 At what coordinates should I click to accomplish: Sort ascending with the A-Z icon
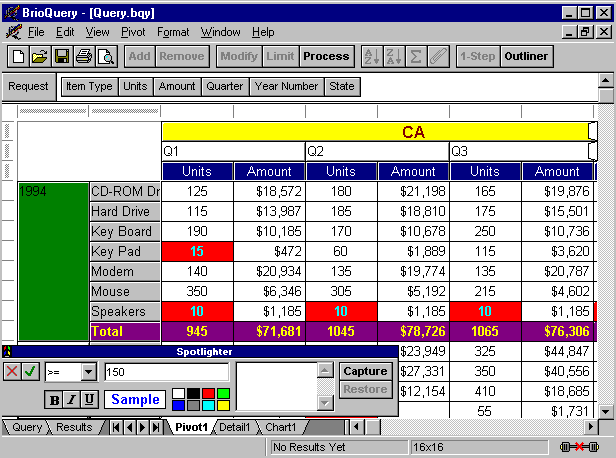(x=372, y=57)
